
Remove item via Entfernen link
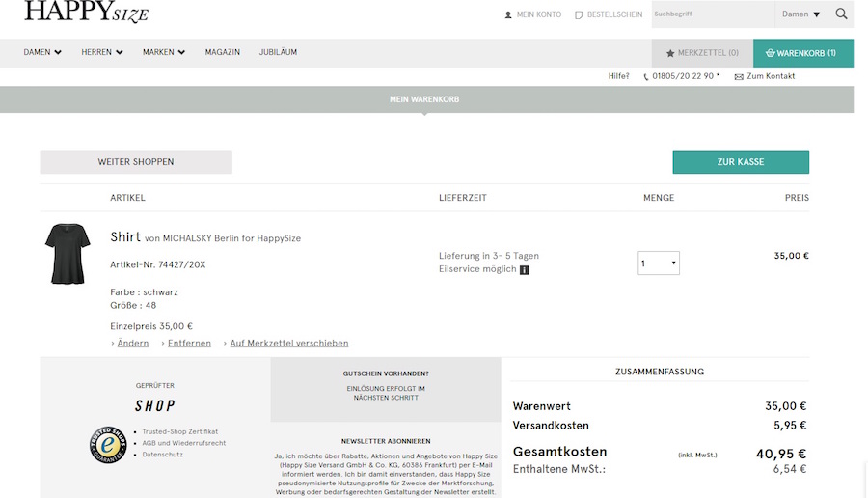(x=189, y=343)
